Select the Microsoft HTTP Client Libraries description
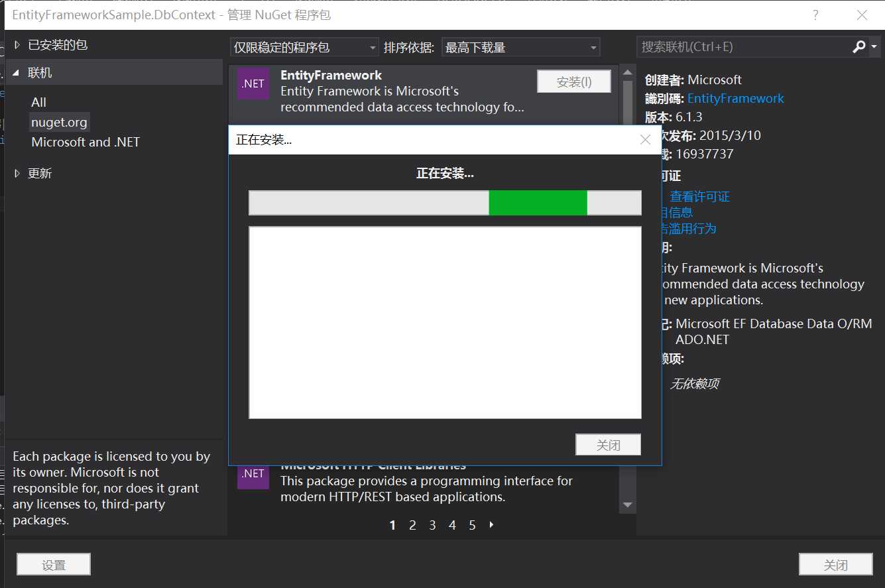The image size is (885, 588). [x=426, y=489]
